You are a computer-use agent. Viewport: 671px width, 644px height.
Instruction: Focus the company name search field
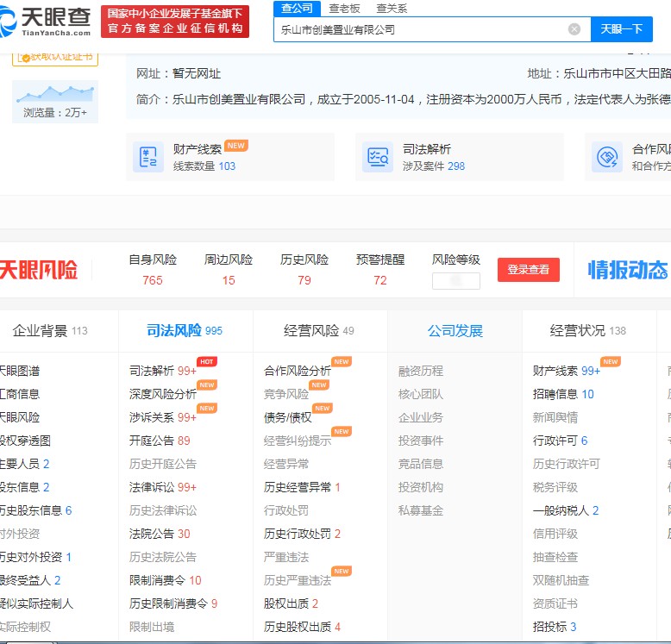(418, 29)
